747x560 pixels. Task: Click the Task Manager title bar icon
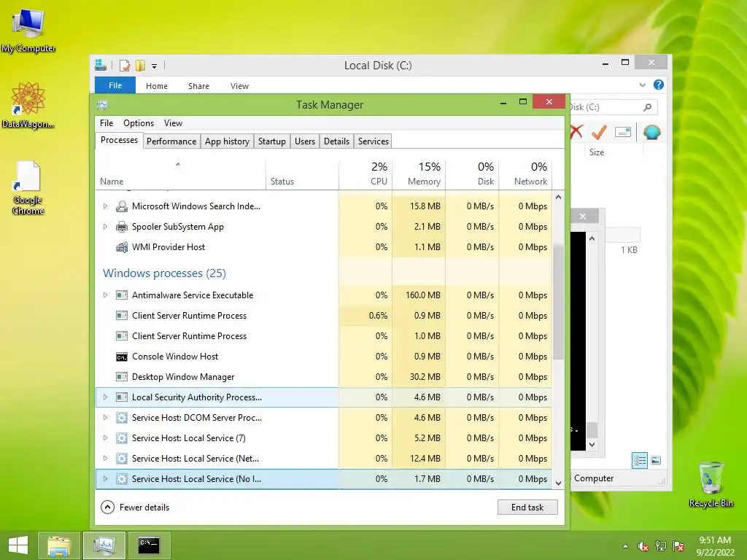click(x=102, y=105)
